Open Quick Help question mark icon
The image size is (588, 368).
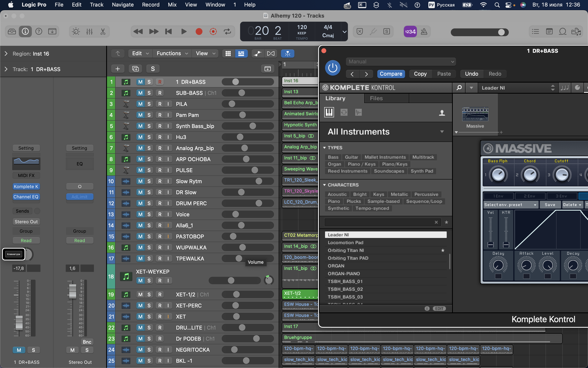click(x=39, y=32)
